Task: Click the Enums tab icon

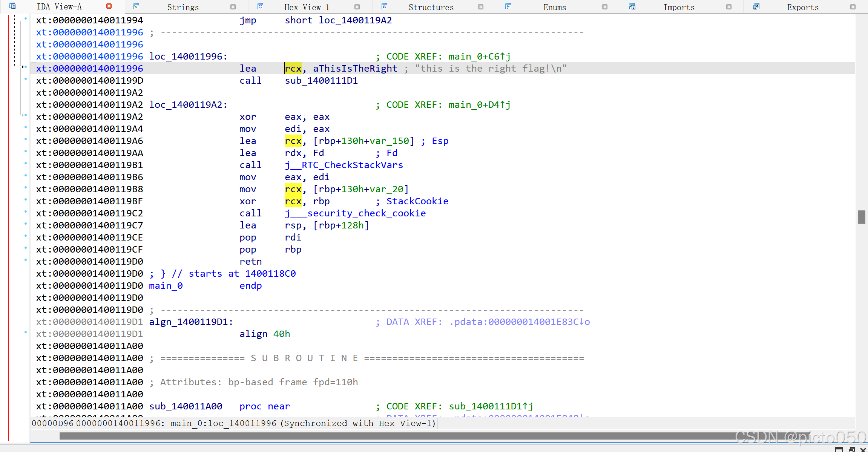Action: [x=508, y=6]
